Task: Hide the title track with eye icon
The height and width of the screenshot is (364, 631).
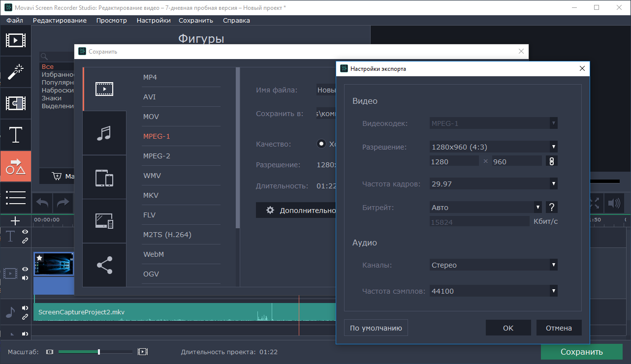Action: point(25,232)
